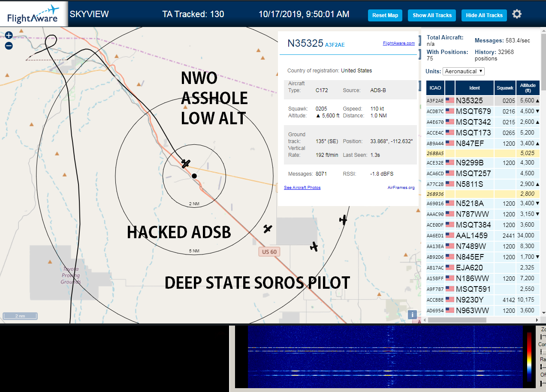The height and width of the screenshot is (392, 546).
Task: Zoom in the map with plus button
Action: (x=9, y=36)
